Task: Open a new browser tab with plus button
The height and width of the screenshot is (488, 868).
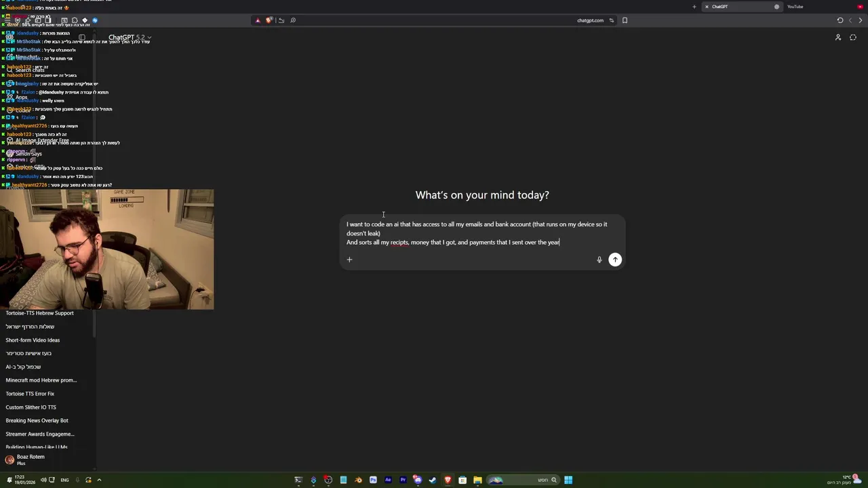Action: (694, 7)
